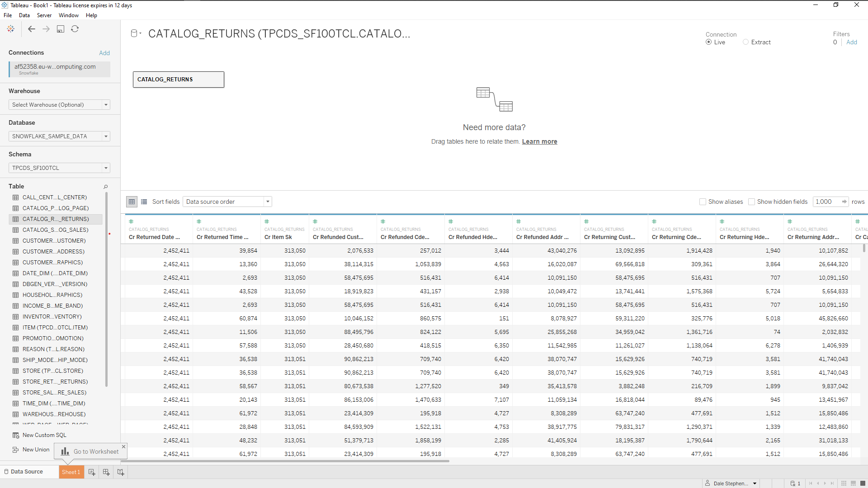Click the Data Source tab

pyautogui.click(x=27, y=471)
